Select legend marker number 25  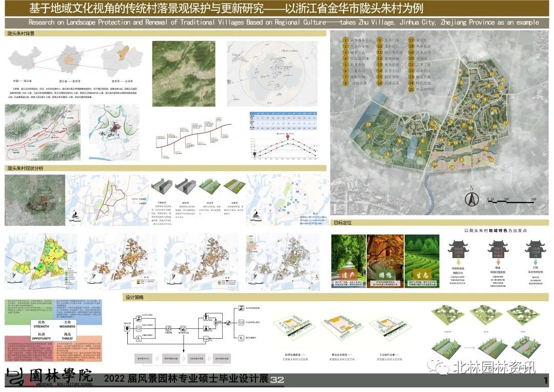[x=411, y=89]
